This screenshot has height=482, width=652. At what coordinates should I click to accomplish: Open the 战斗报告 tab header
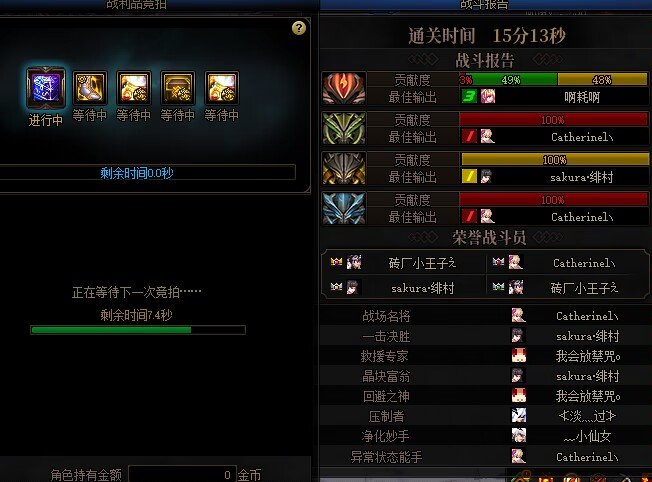tap(484, 5)
